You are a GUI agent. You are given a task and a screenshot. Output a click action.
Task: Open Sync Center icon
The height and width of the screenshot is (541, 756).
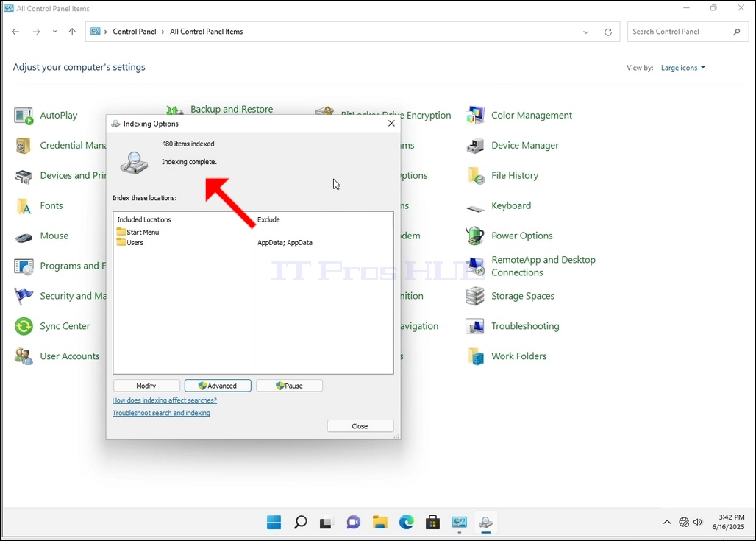(23, 327)
